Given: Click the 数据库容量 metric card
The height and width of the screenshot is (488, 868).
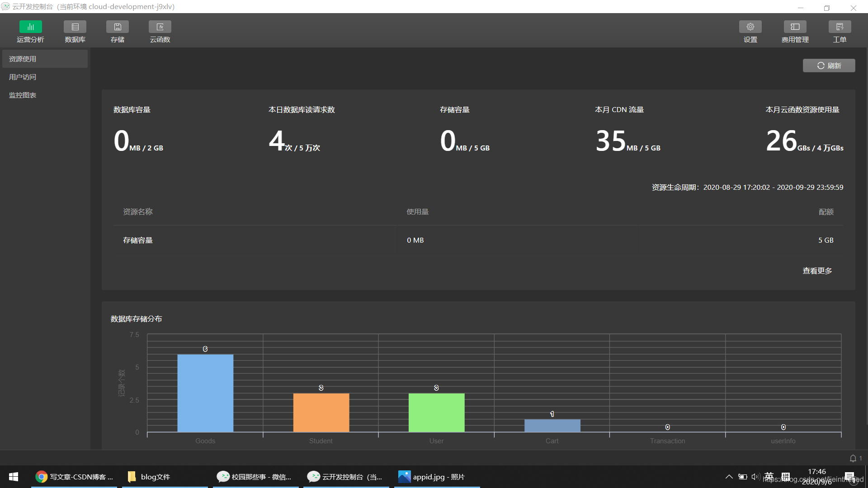Looking at the screenshot, I should tap(138, 130).
